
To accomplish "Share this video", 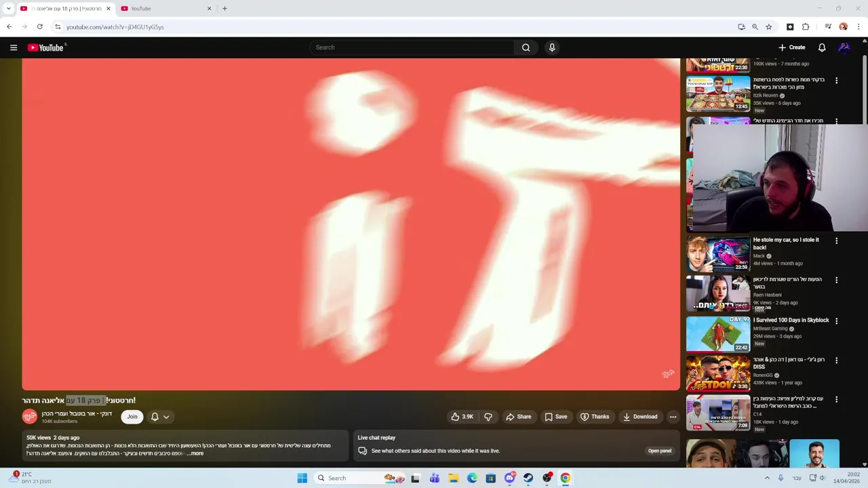I will point(518,417).
